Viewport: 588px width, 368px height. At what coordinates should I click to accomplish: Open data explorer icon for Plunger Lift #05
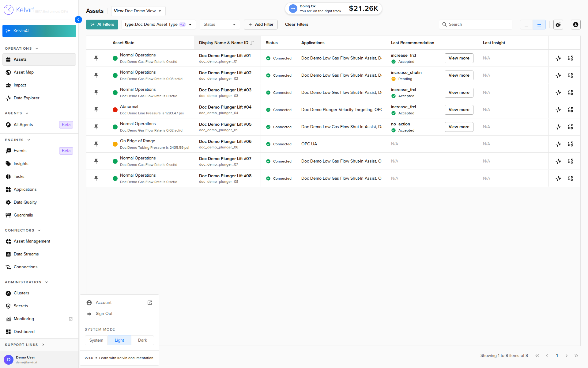coord(558,127)
